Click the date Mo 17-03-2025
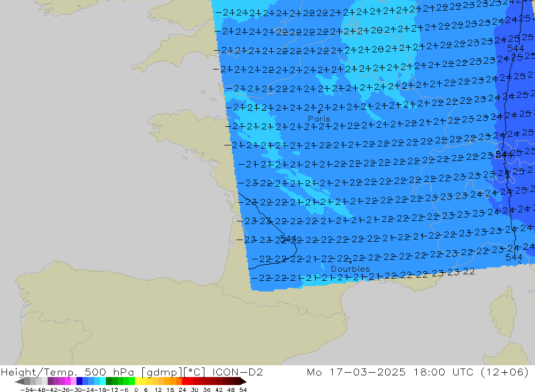Screen dimensions: 535x392 pos(356,372)
